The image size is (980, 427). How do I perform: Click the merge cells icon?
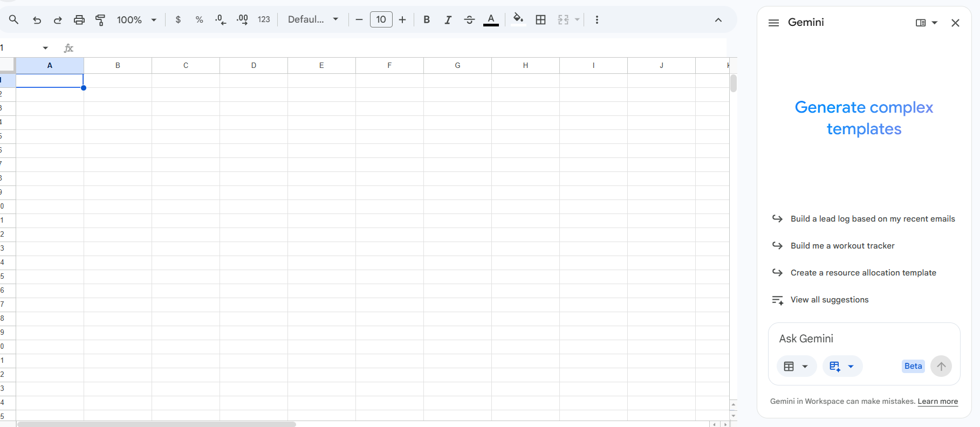click(x=564, y=20)
